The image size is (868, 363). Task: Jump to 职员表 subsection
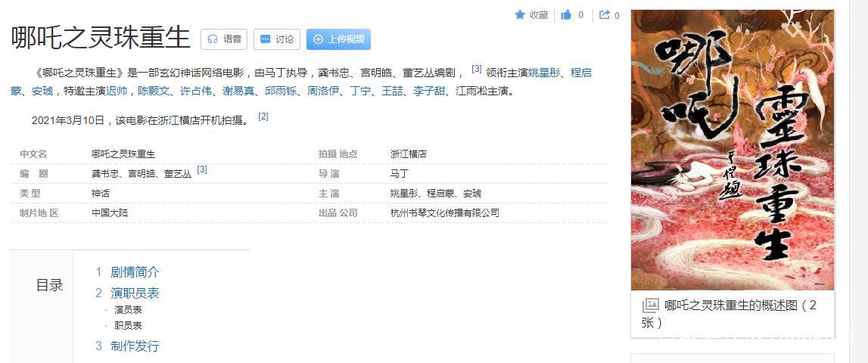tap(128, 326)
